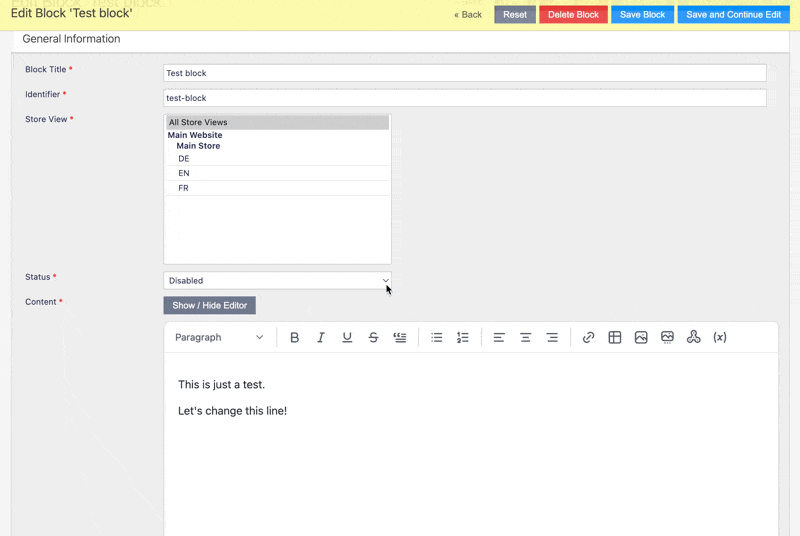The image size is (800, 536).
Task: Insert a link in the editor
Action: pyautogui.click(x=588, y=338)
